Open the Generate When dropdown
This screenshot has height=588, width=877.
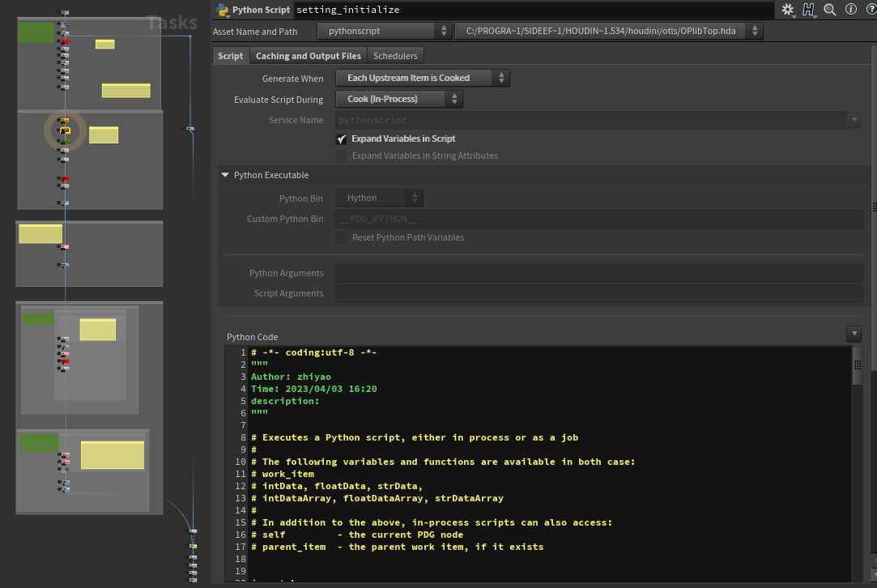(422, 79)
